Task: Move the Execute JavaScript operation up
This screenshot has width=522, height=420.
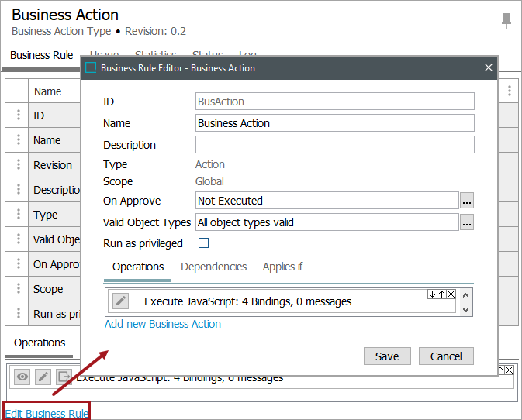Action: [x=442, y=294]
